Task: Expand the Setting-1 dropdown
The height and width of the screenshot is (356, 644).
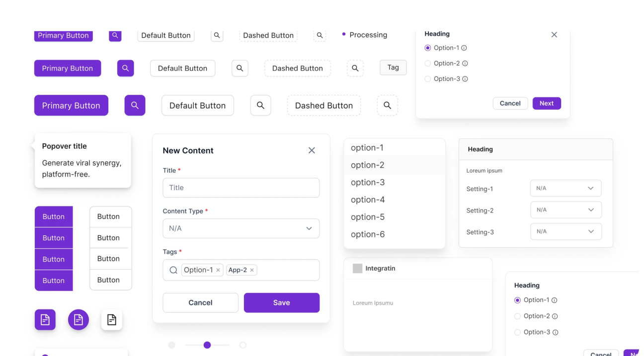Action: click(565, 188)
